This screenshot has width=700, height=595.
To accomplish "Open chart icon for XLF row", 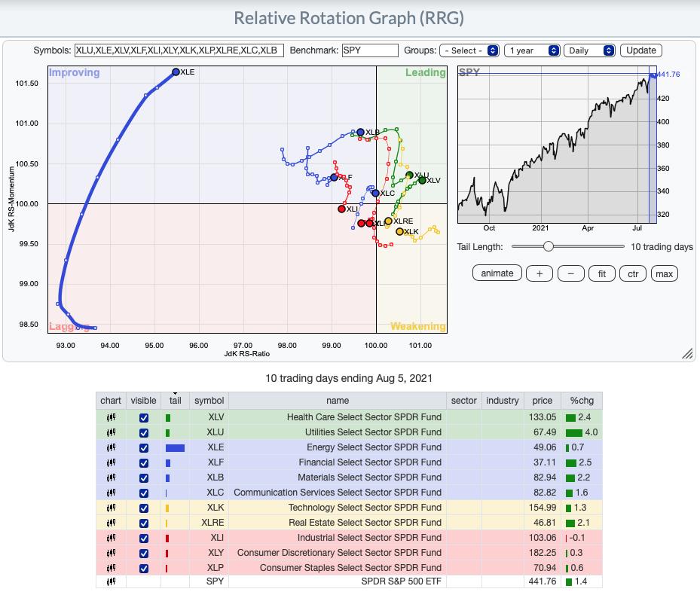I will pos(111,463).
